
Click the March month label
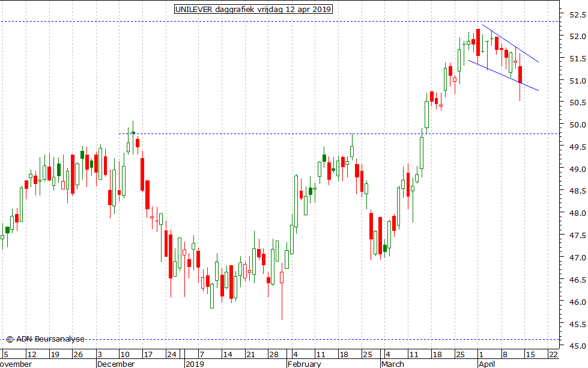click(x=393, y=364)
